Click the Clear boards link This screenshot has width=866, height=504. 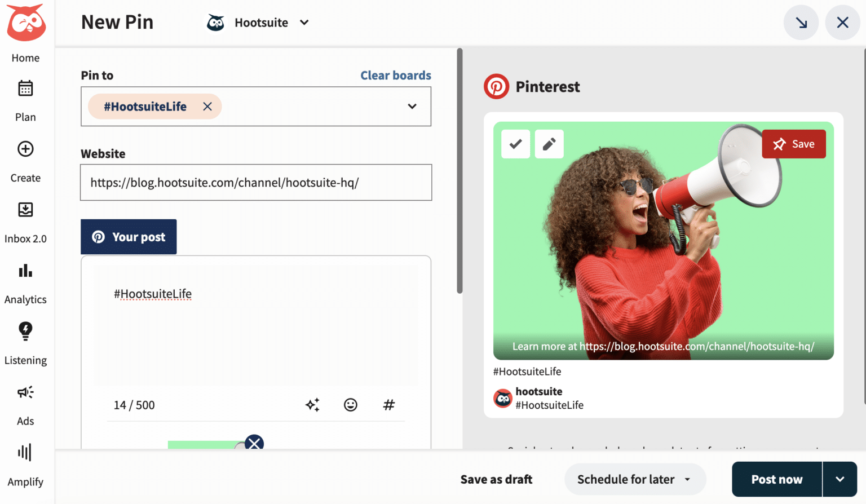(395, 75)
